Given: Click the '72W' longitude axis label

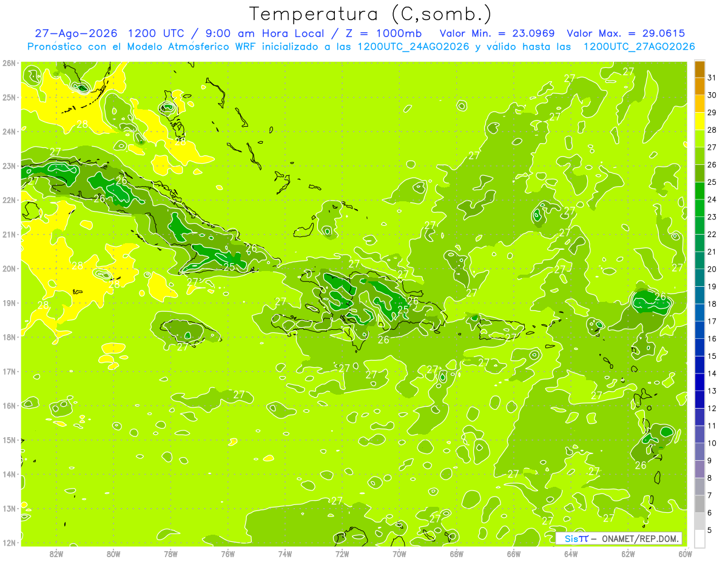Looking at the screenshot, I should [x=342, y=554].
